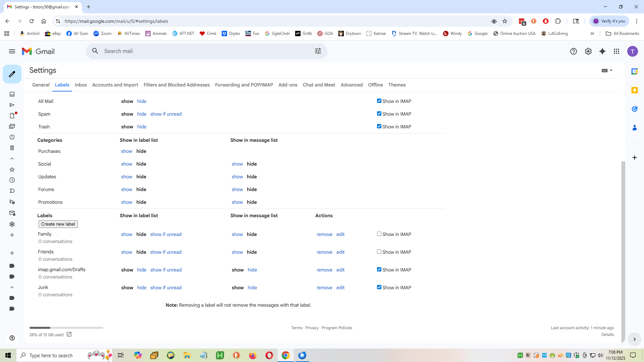The image size is (644, 362).
Task: Click the Gemini sparkle icon
Action: [602, 51]
